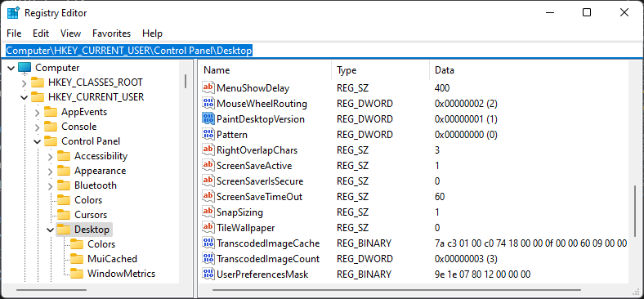
Task: Click the PaintDesktopVersion DWORD icon
Action: (x=208, y=118)
